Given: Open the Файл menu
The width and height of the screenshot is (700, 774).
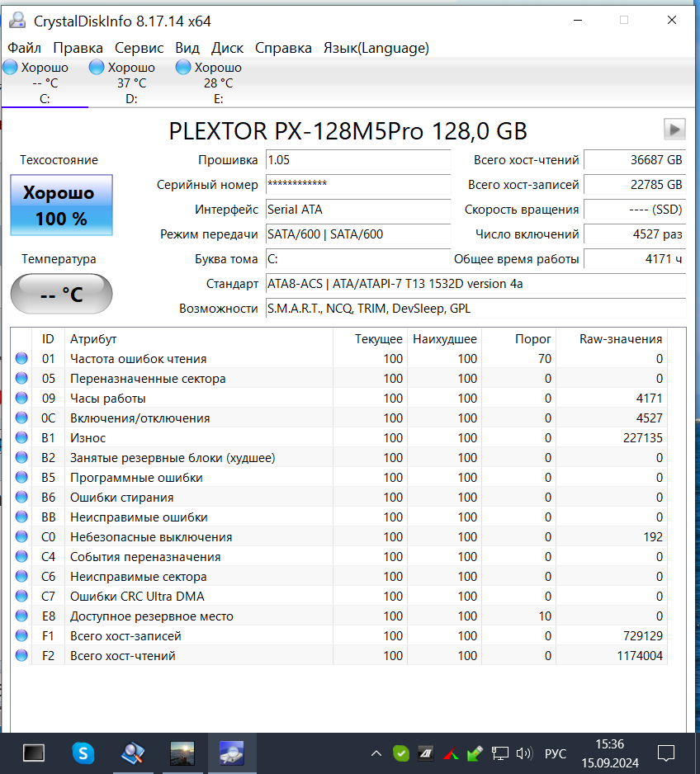Looking at the screenshot, I should [24, 48].
